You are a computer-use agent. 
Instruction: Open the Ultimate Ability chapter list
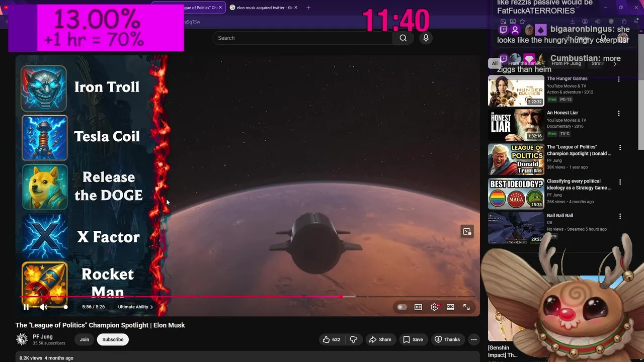tap(135, 307)
